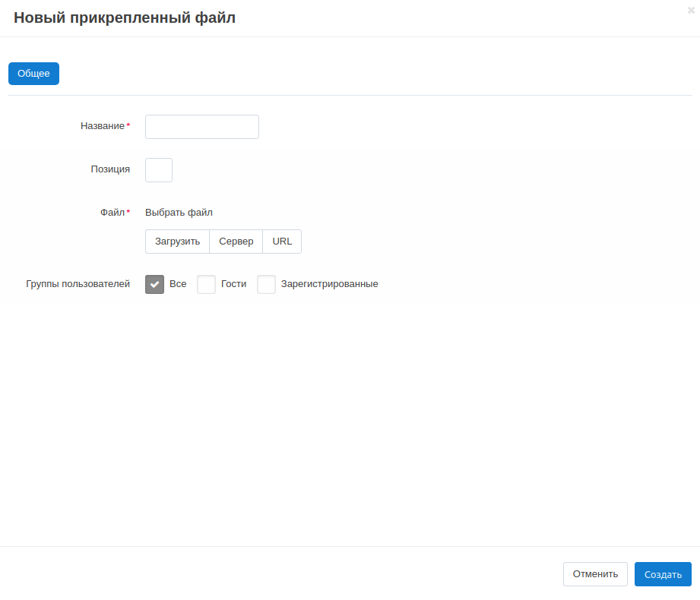The height and width of the screenshot is (600, 700).
Task: Click the Выбрать файл text
Action: [x=179, y=213]
